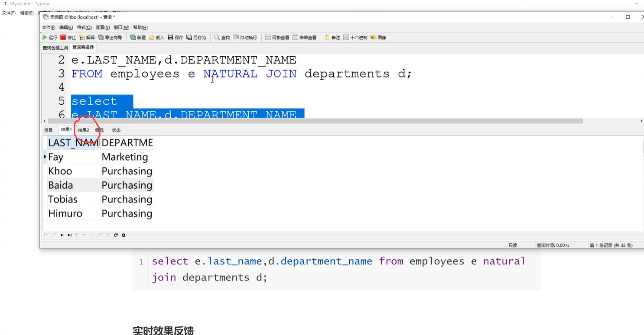Click editor scrollbar right arrow
This screenshot has height=335, width=644.
(641, 121)
